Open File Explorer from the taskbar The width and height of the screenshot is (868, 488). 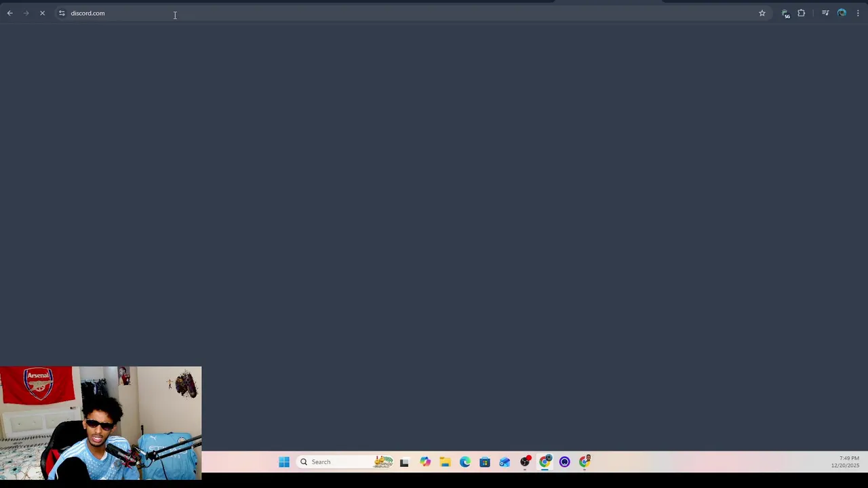pos(445,462)
